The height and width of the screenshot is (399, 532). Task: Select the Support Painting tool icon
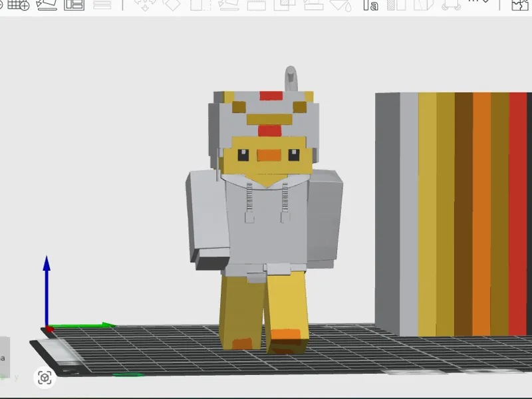click(x=313, y=5)
